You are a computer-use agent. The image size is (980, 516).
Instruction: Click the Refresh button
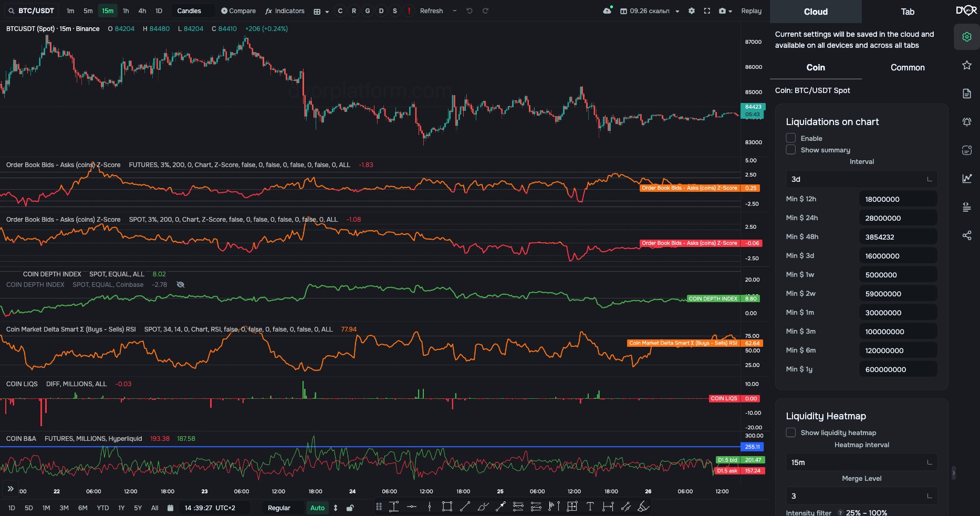click(x=431, y=11)
